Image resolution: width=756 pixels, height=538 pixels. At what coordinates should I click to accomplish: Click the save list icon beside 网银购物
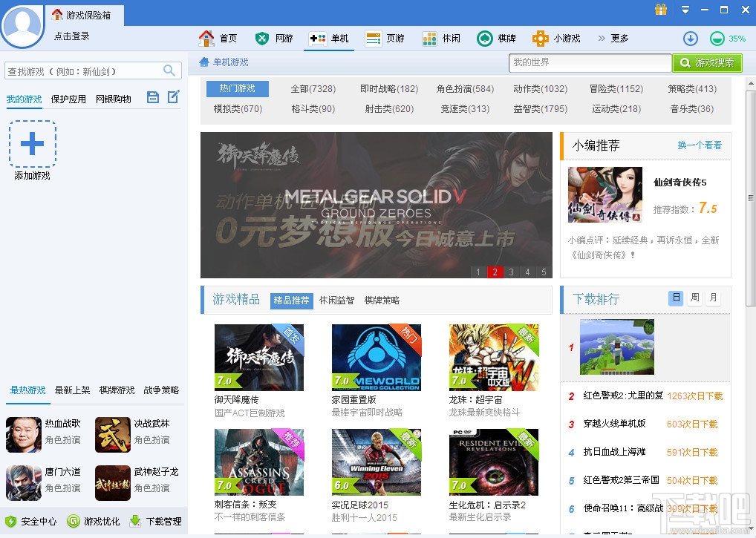coord(153,97)
